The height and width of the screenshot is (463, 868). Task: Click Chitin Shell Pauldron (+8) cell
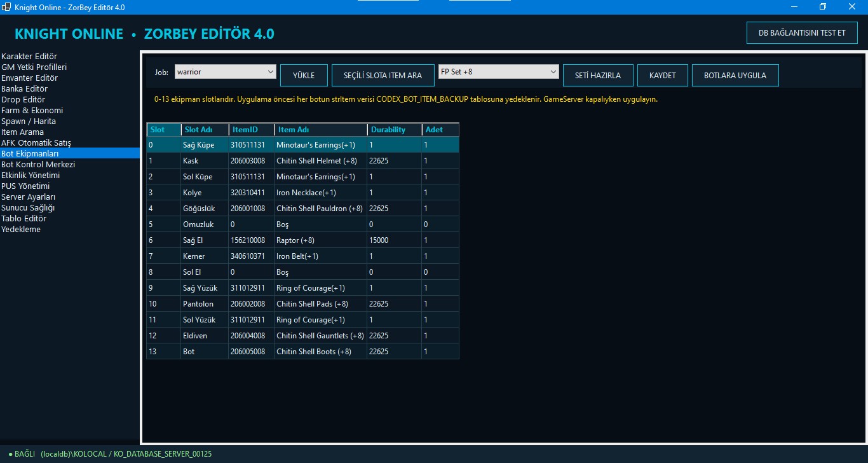point(321,208)
